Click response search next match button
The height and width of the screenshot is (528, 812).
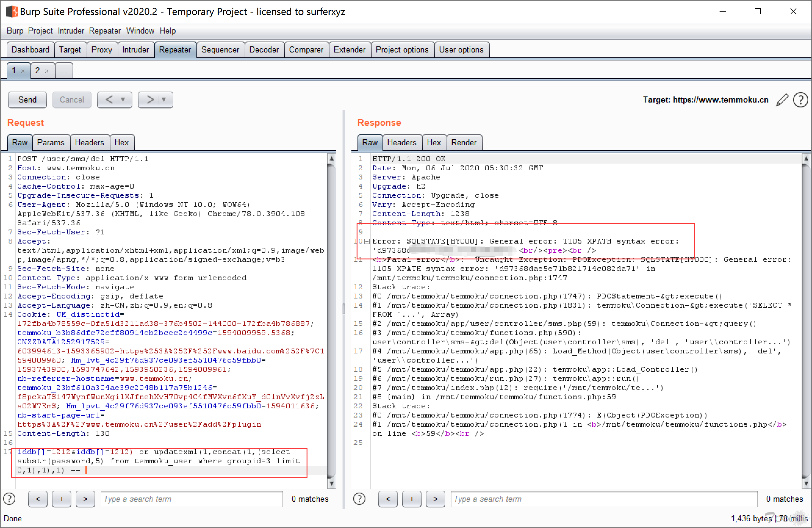point(435,499)
